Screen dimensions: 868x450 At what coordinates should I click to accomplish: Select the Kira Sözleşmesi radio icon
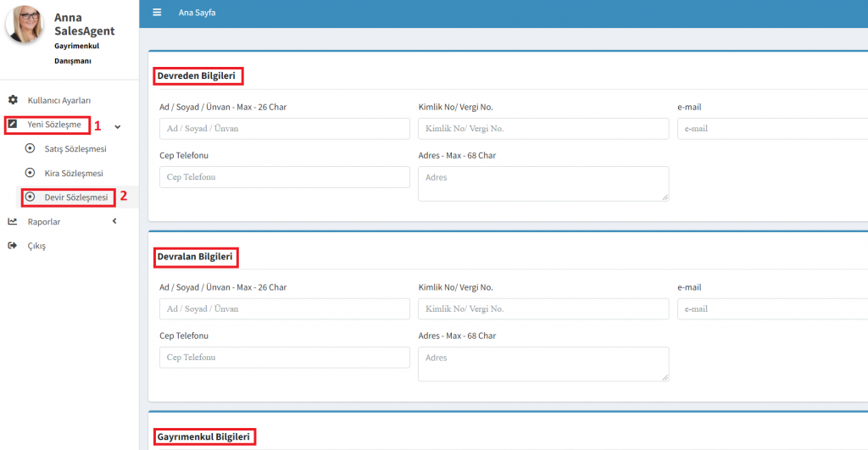30,173
